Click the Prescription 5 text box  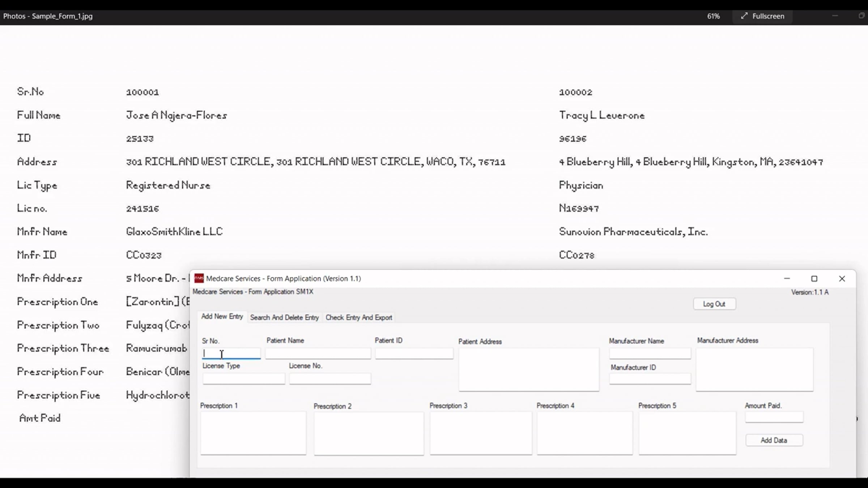pyautogui.click(x=687, y=433)
